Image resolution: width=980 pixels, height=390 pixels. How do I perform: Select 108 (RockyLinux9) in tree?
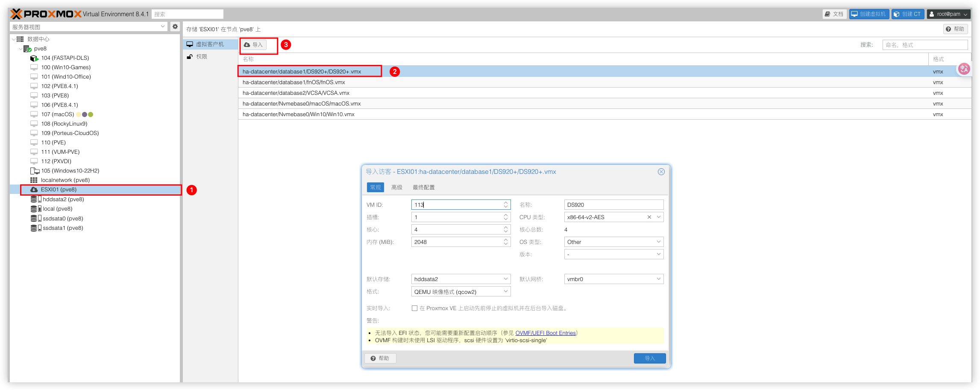[64, 124]
